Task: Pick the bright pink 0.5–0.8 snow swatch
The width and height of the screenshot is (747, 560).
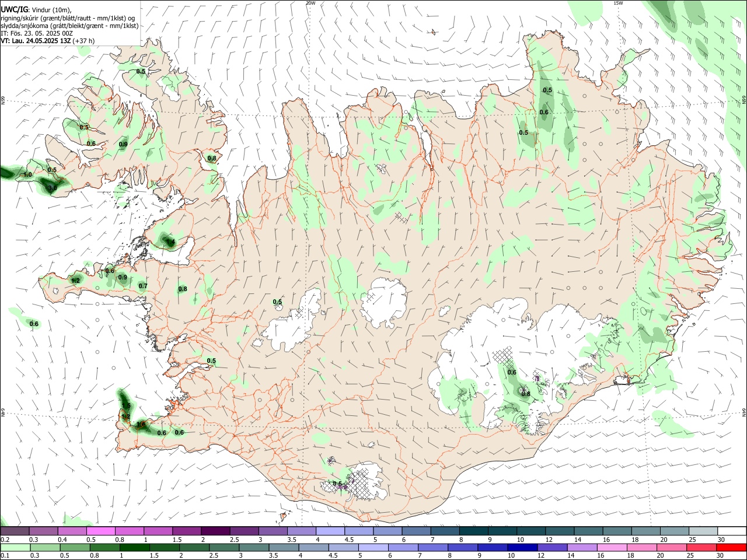Action: pos(101,531)
